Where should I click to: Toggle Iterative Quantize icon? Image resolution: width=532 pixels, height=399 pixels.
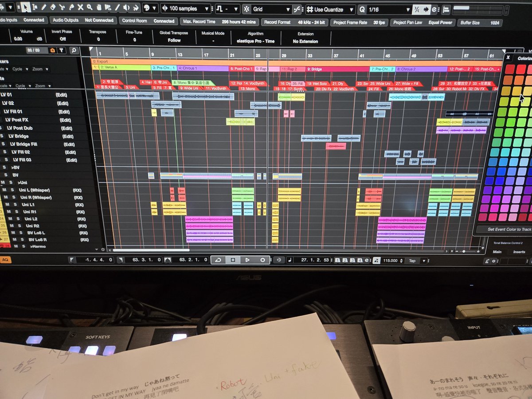click(416, 9)
